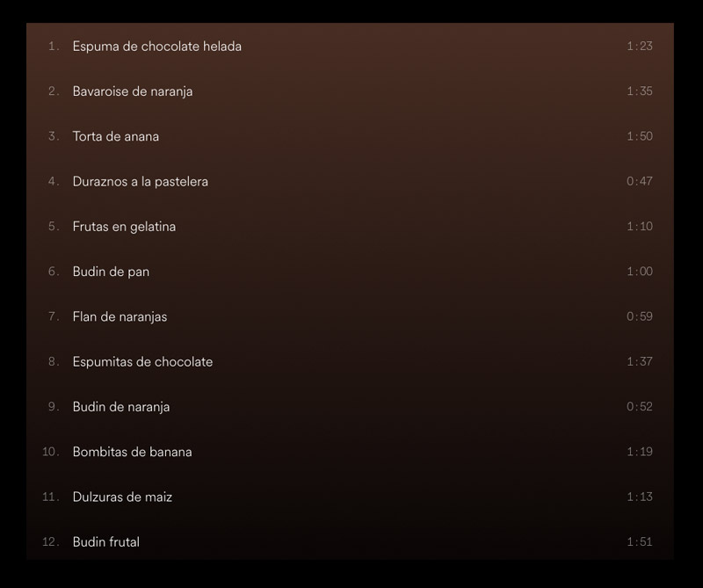The height and width of the screenshot is (588, 703).
Task: Click track number 6 index
Action: pyautogui.click(x=54, y=272)
